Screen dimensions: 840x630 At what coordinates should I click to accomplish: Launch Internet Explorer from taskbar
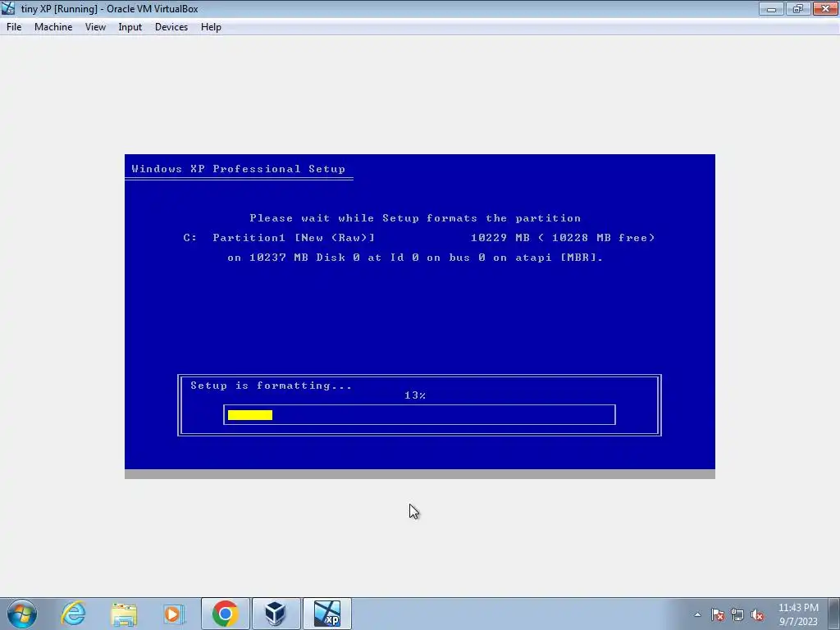pyautogui.click(x=73, y=614)
